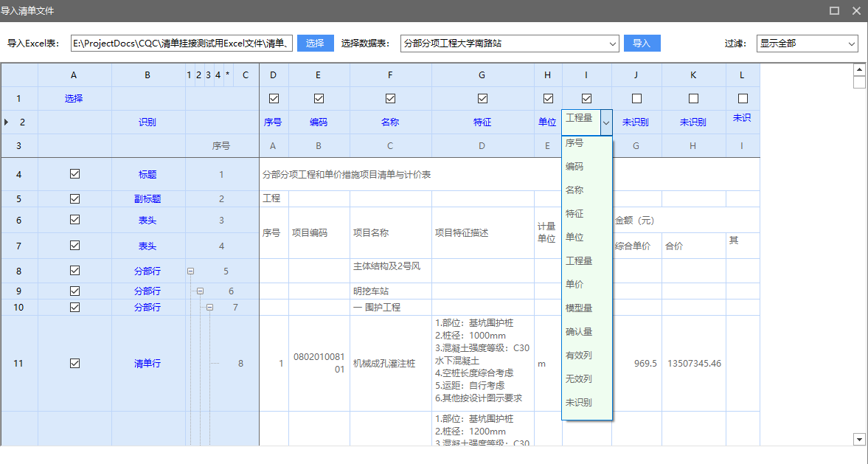
Task: Maximize the 导入清单文件 window
Action: pyautogui.click(x=834, y=10)
